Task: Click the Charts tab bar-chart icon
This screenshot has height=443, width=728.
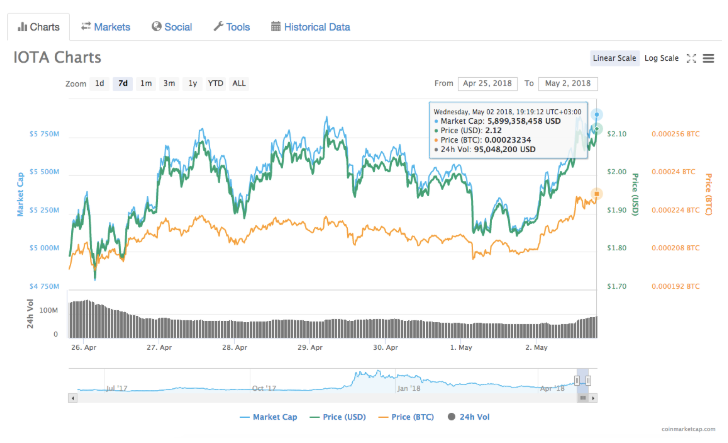Action: (x=22, y=27)
